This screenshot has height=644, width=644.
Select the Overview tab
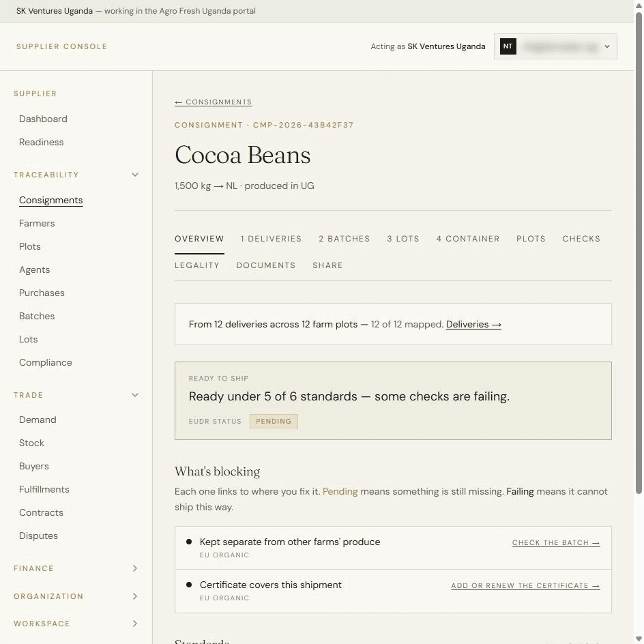coord(199,239)
